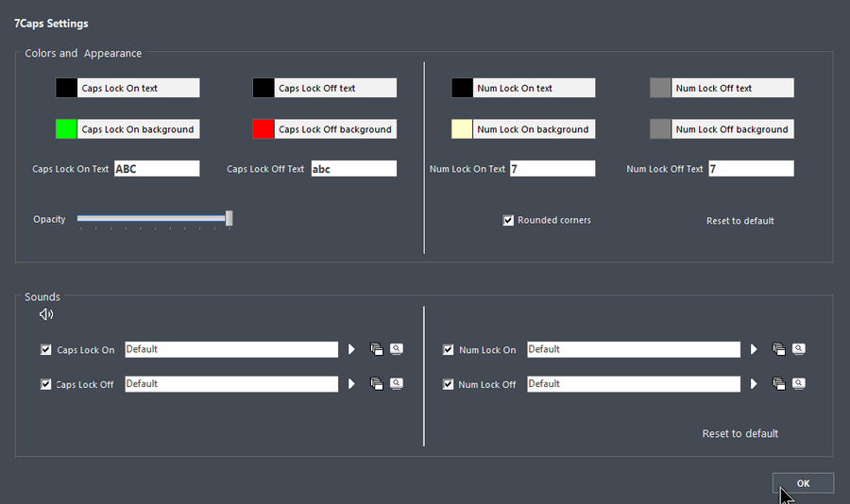Screen dimensions: 850x504
Task: Uncheck the Num Lock On sound checkbox
Action: click(x=449, y=350)
